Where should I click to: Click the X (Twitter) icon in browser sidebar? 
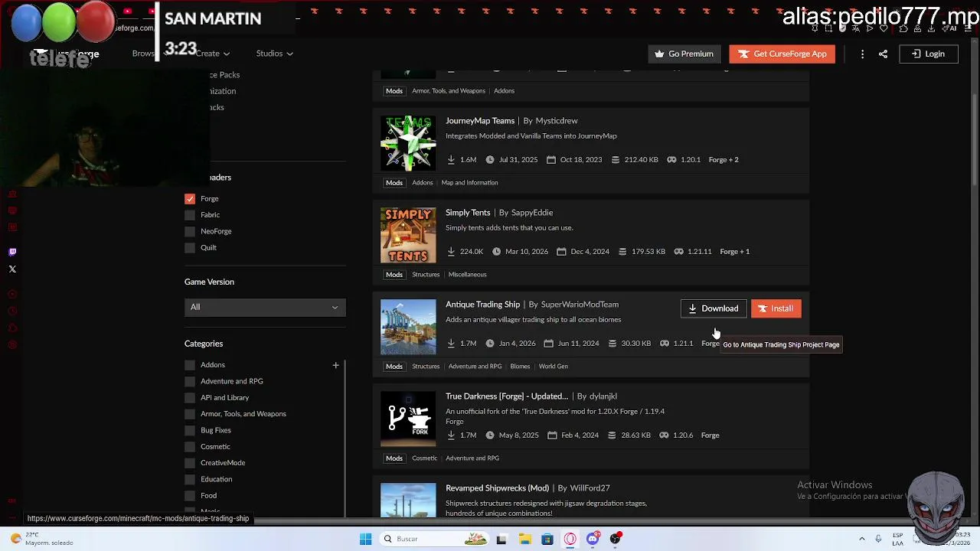coord(12,269)
